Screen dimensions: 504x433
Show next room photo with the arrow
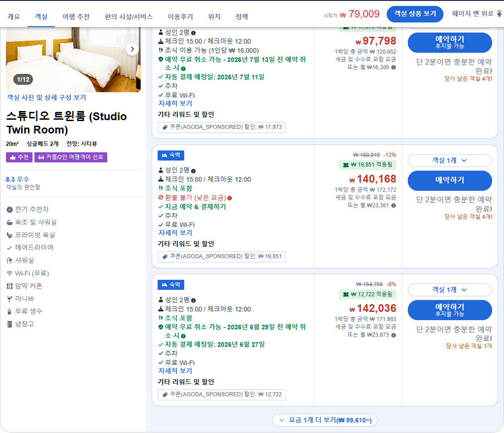click(132, 49)
